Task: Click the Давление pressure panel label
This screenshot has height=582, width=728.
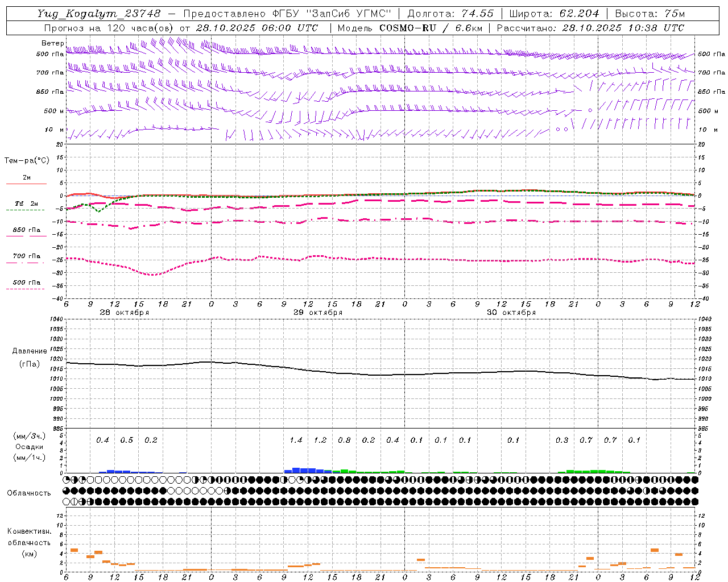Action: point(30,351)
